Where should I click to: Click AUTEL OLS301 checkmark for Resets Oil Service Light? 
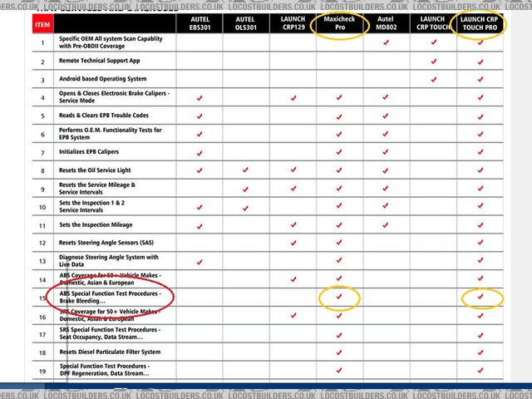tap(246, 170)
